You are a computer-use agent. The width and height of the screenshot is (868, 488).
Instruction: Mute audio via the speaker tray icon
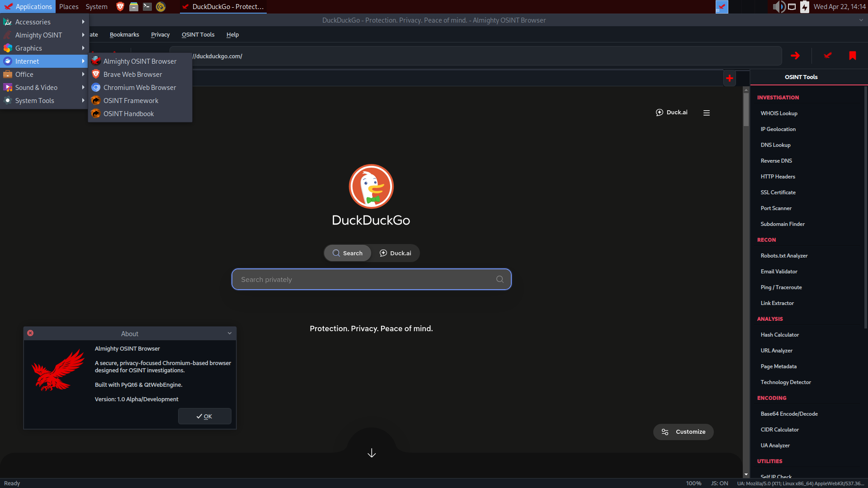point(778,6)
